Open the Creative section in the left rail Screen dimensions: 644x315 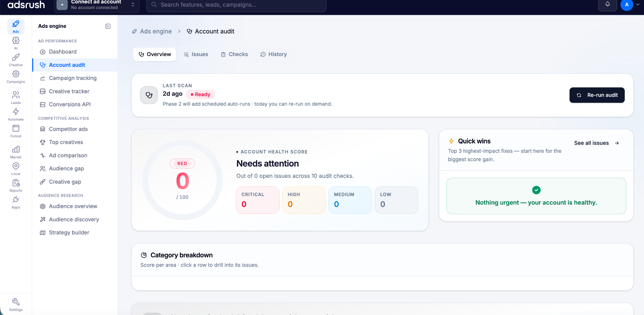click(16, 60)
